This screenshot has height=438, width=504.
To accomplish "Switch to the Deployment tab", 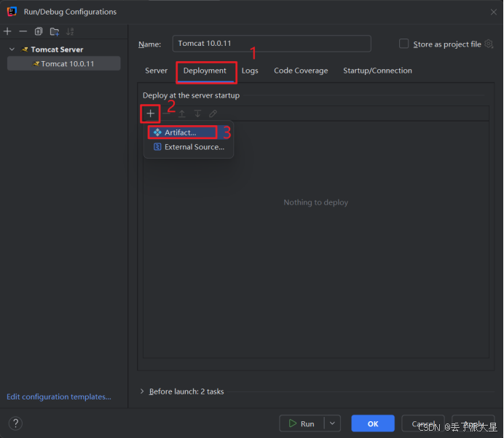I will pos(205,71).
